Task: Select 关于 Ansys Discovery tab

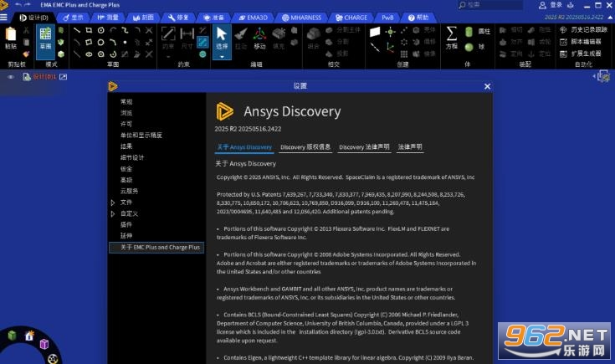Action: (x=244, y=147)
